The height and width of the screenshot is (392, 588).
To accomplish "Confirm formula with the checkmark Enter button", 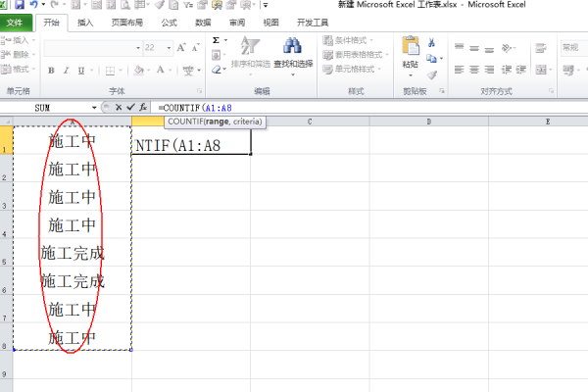I will coord(130,107).
